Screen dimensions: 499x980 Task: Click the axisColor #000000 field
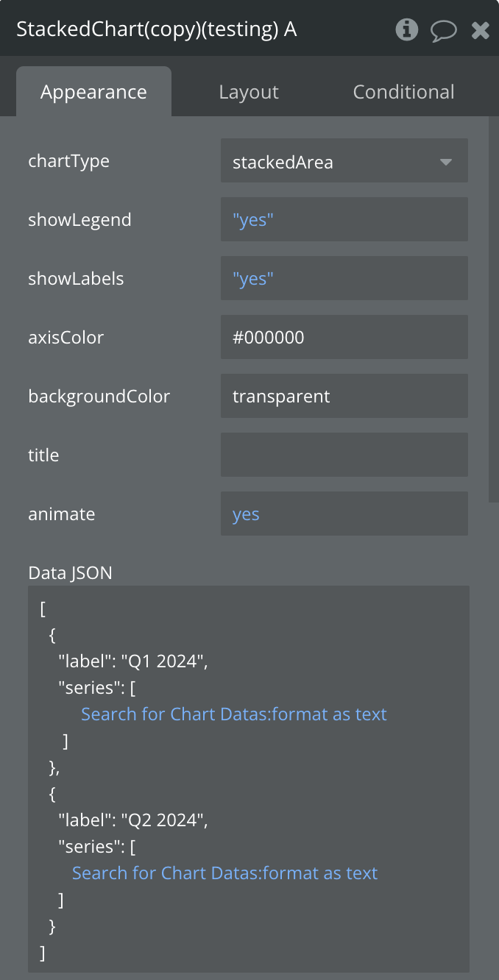pos(344,337)
